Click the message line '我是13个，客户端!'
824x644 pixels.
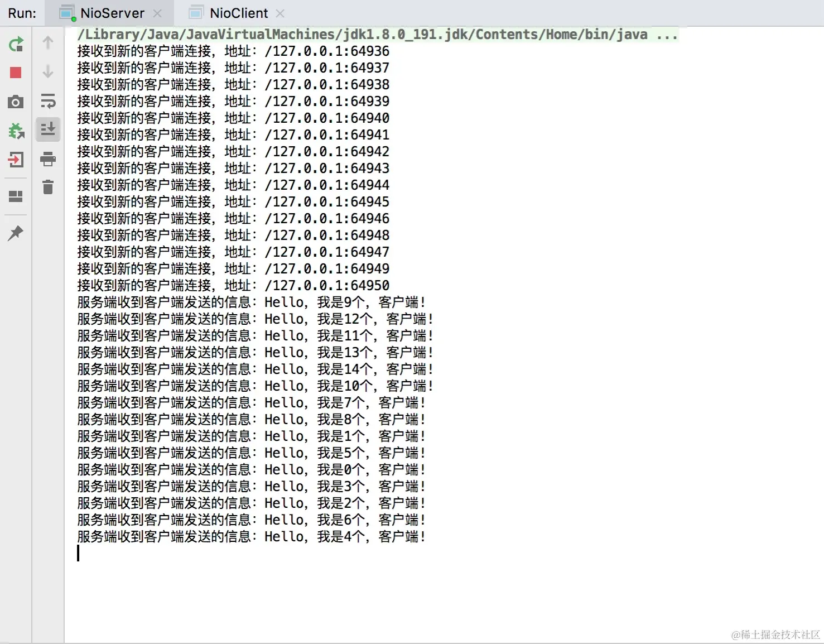pyautogui.click(x=256, y=353)
